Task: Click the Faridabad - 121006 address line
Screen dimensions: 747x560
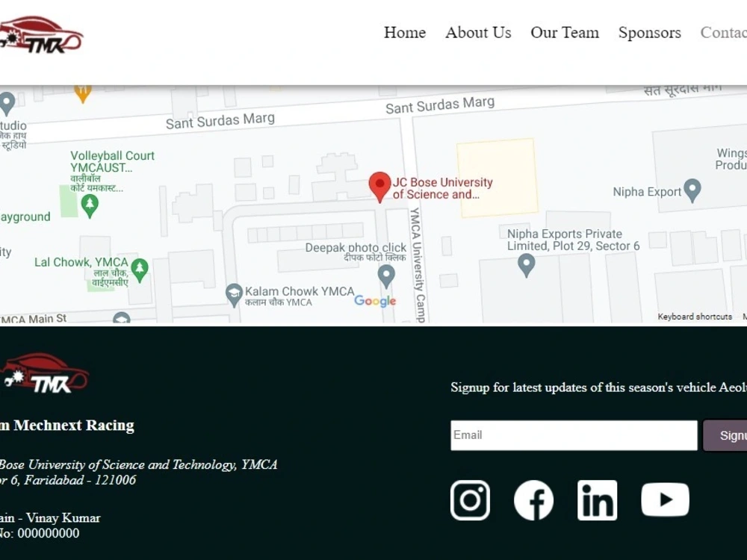Action: (68, 480)
